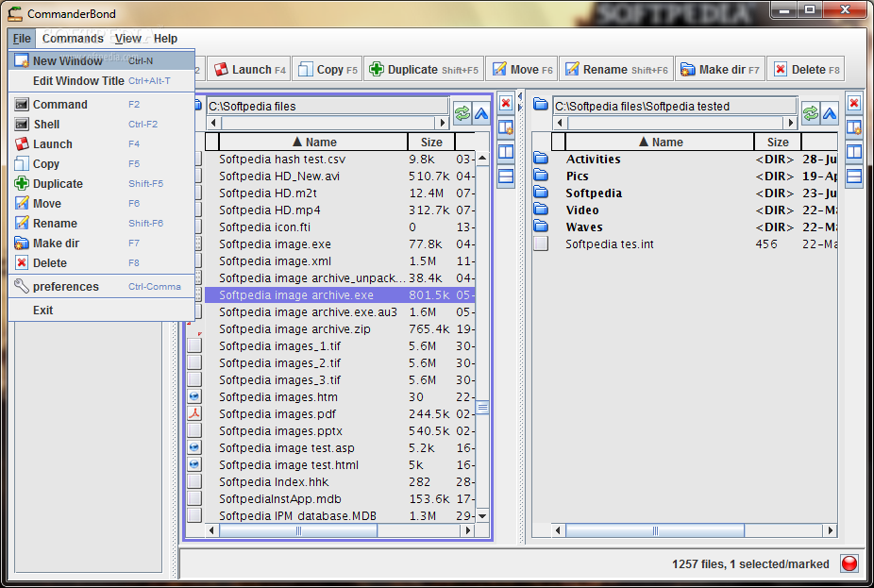Select Copy in the File menu
The image size is (874, 588).
(x=101, y=164)
